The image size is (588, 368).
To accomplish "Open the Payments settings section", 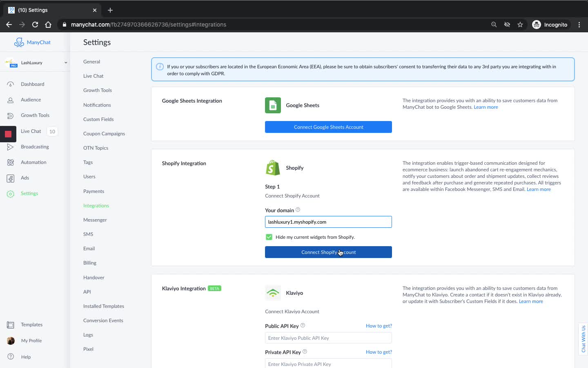I will coord(94,191).
